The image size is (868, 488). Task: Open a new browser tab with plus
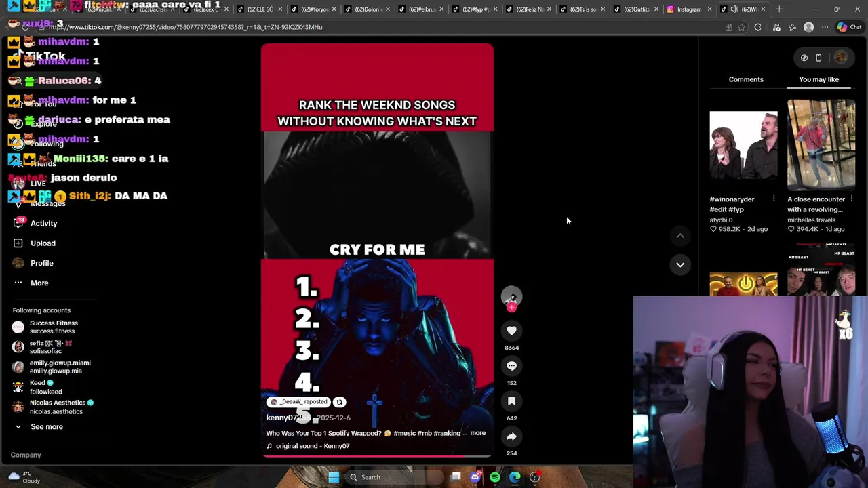[x=779, y=9]
